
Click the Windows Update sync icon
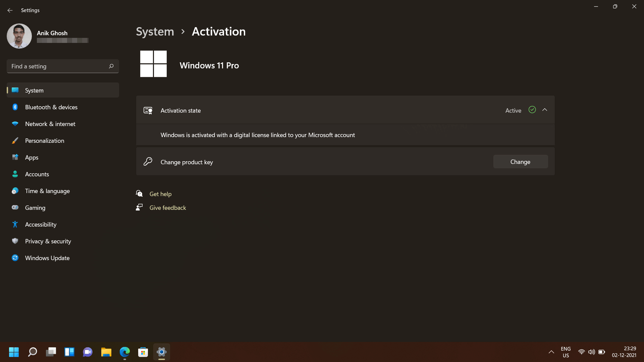(x=15, y=258)
